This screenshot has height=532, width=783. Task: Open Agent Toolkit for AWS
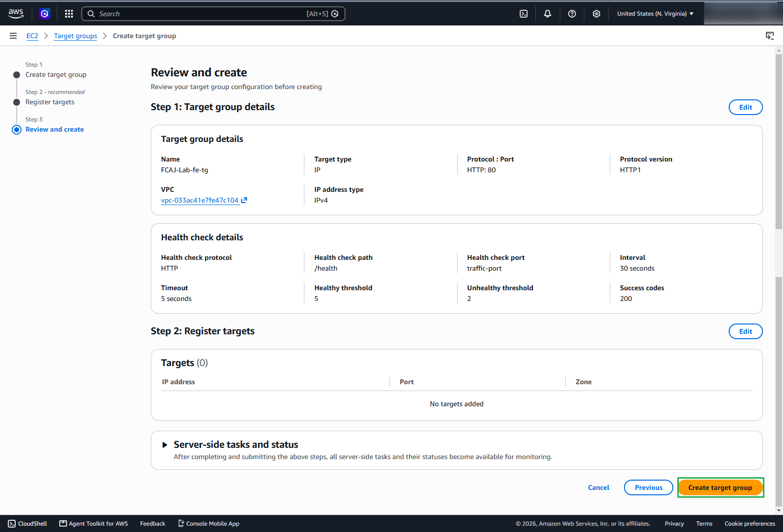[93, 524]
